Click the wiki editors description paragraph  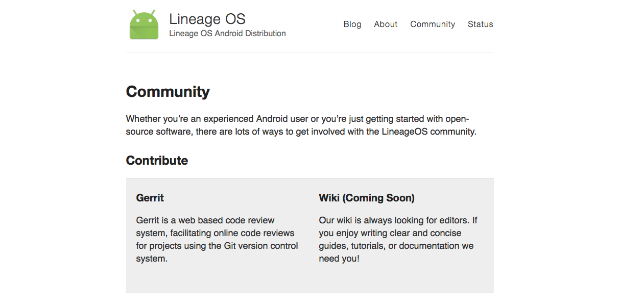398,239
